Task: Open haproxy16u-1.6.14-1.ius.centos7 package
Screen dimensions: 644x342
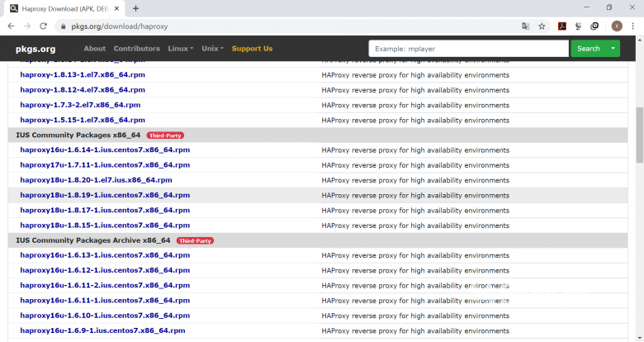Action: pos(105,150)
